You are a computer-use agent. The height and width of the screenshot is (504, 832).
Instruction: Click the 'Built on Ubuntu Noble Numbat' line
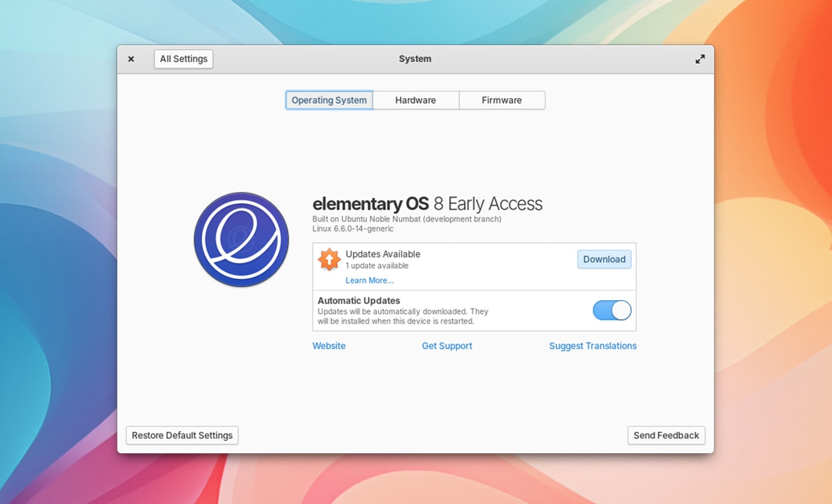click(407, 219)
